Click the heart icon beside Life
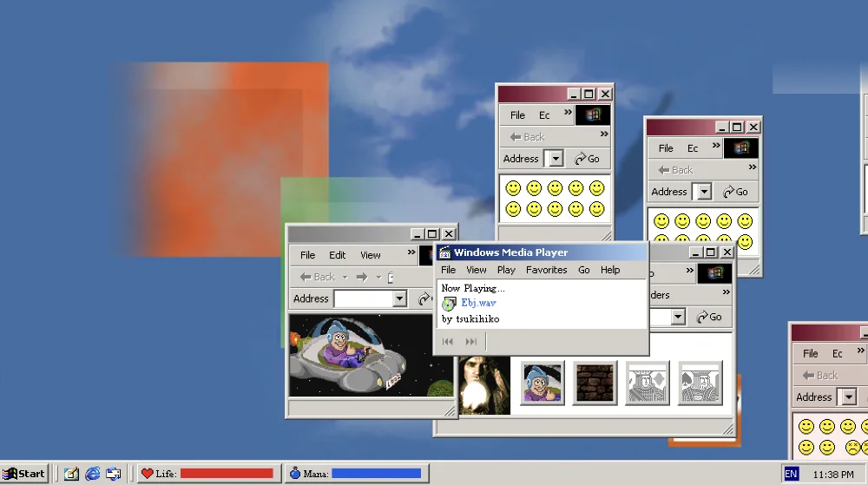 pos(147,474)
